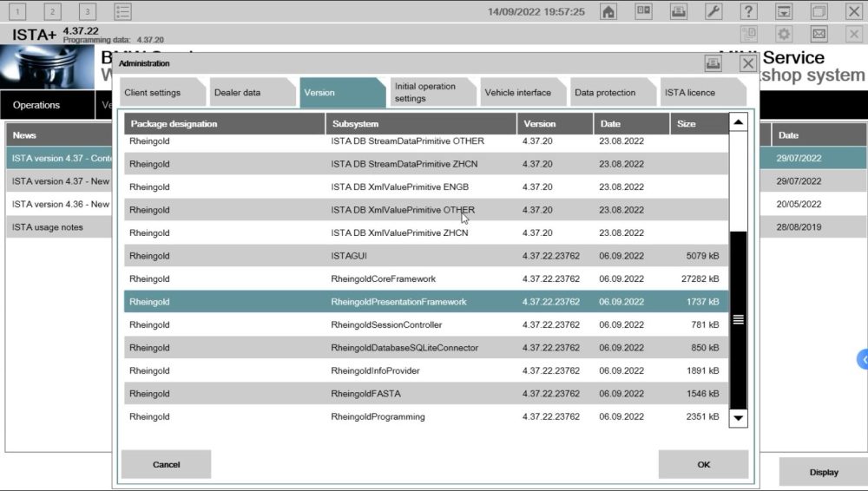Select row ISTA DB XmlValuePrimitive ENGB

click(x=425, y=187)
